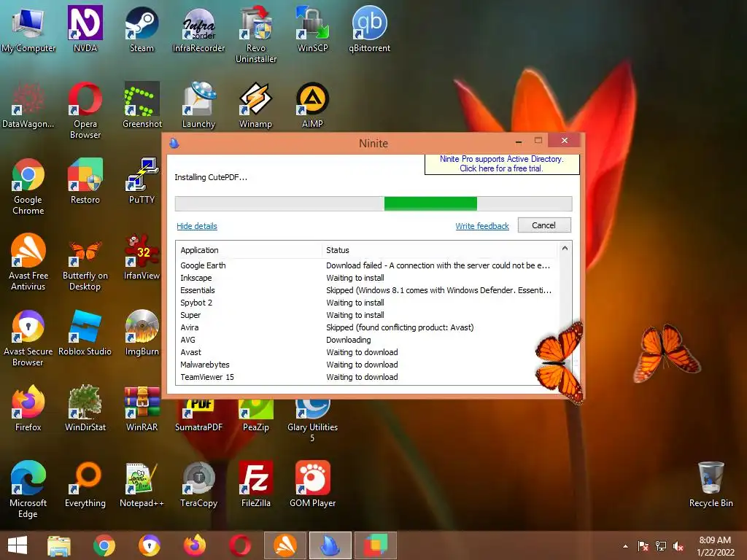Switch to Restoro taskbar button
The width and height of the screenshot is (747, 560).
click(376, 545)
